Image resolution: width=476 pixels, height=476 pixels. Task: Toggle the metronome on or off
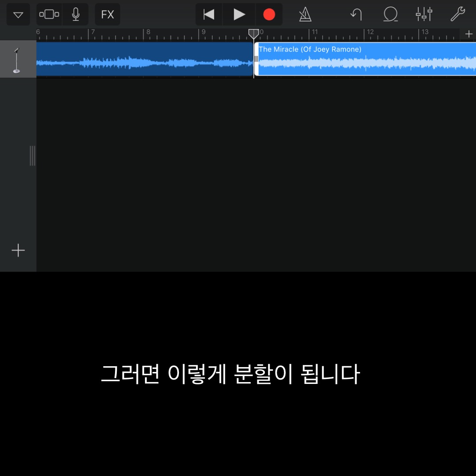coord(305,15)
